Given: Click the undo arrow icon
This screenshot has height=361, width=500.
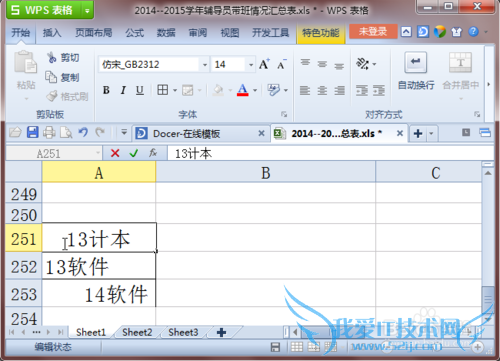Looking at the screenshot, I should [x=83, y=133].
